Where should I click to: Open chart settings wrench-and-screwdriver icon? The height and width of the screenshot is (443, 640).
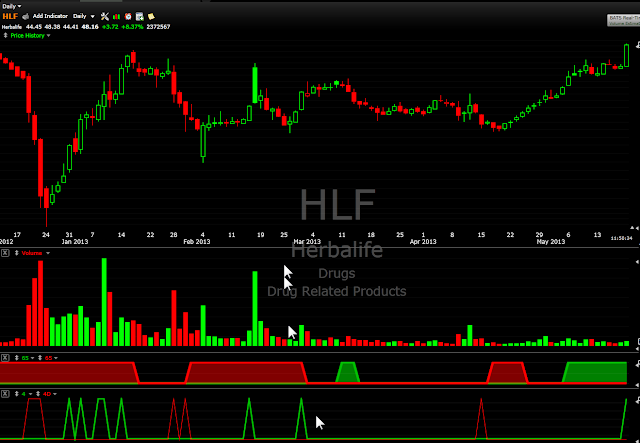[x=105, y=16]
